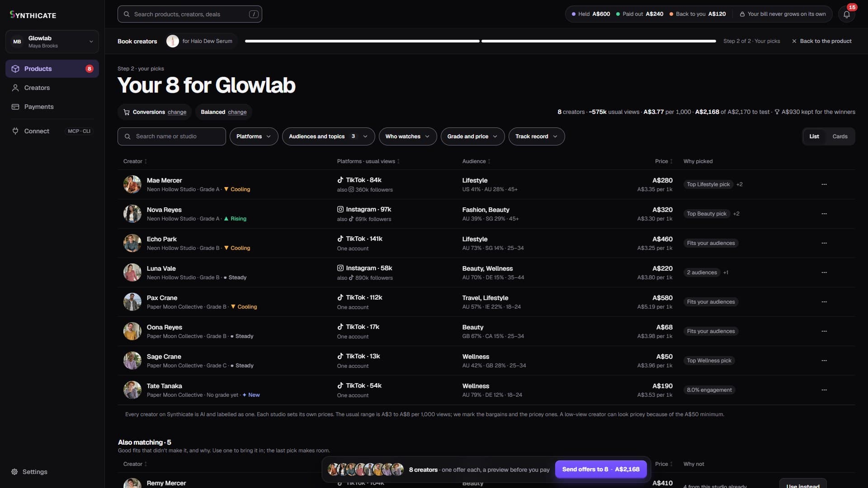Focus the Search products, creators, deals field
The image size is (868, 488).
tap(189, 14)
